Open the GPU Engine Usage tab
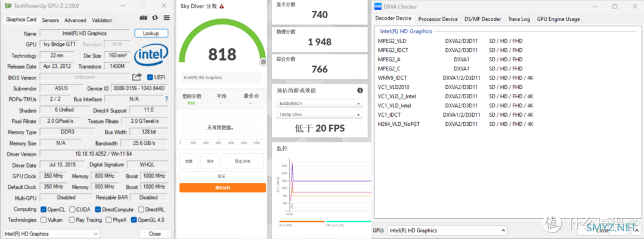 (x=558, y=19)
